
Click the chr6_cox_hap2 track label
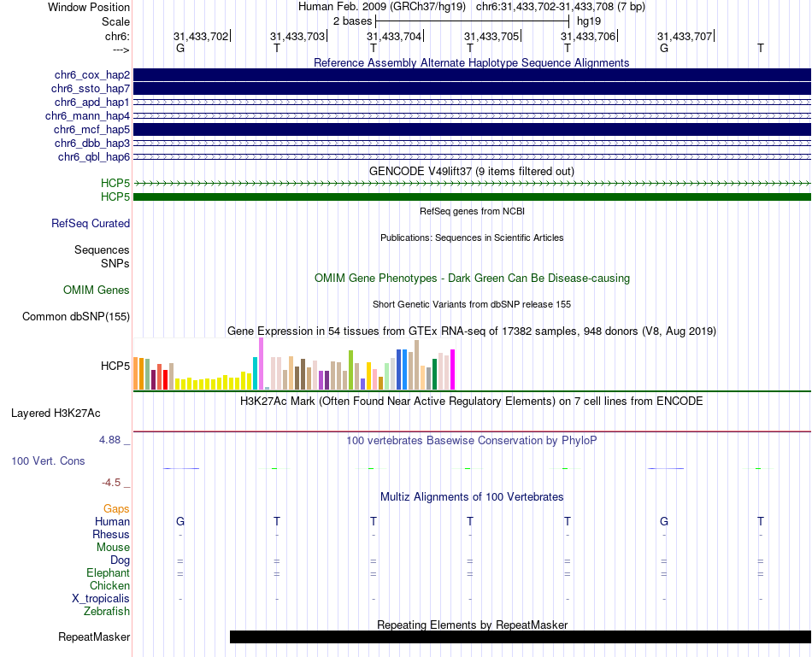[92, 75]
